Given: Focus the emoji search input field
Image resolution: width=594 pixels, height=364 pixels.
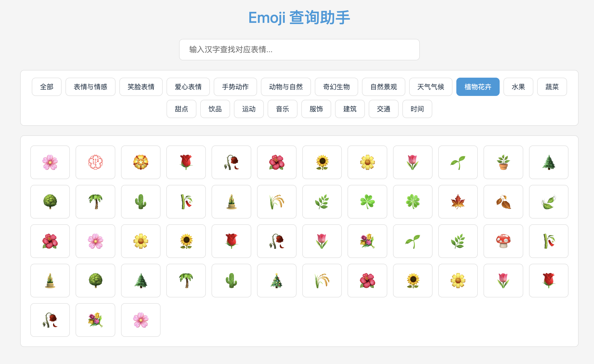Looking at the screenshot, I should (299, 50).
